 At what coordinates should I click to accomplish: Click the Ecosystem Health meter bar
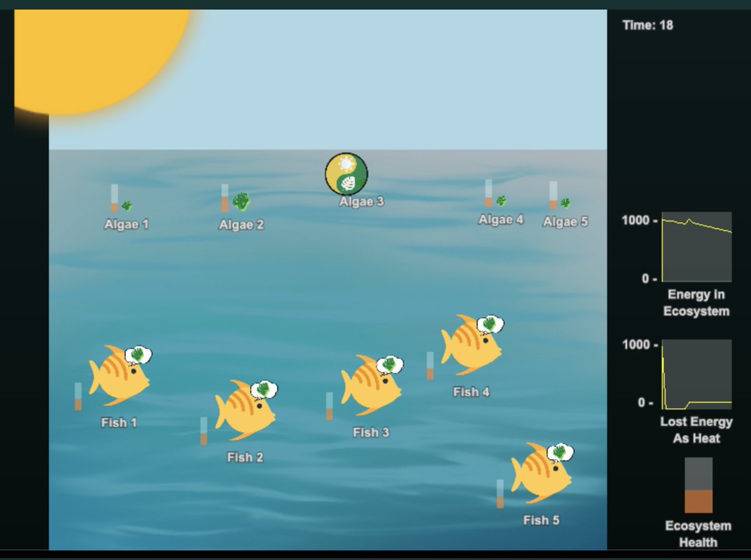tap(698, 485)
